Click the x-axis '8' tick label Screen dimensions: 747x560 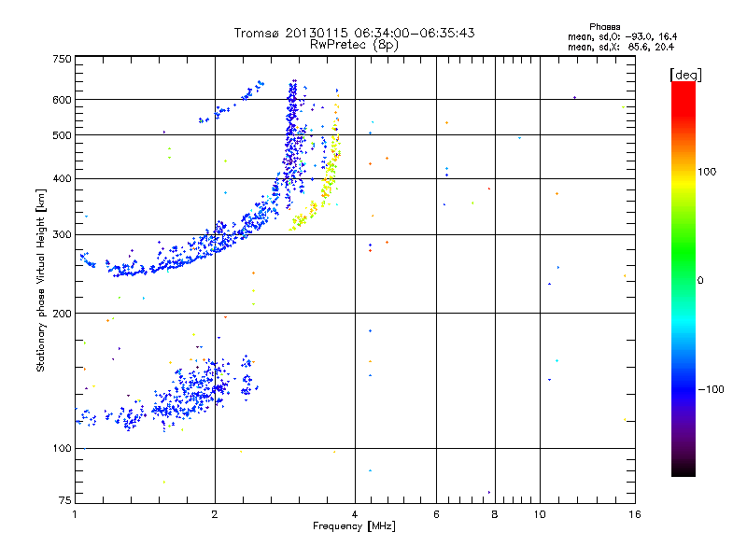click(x=495, y=514)
